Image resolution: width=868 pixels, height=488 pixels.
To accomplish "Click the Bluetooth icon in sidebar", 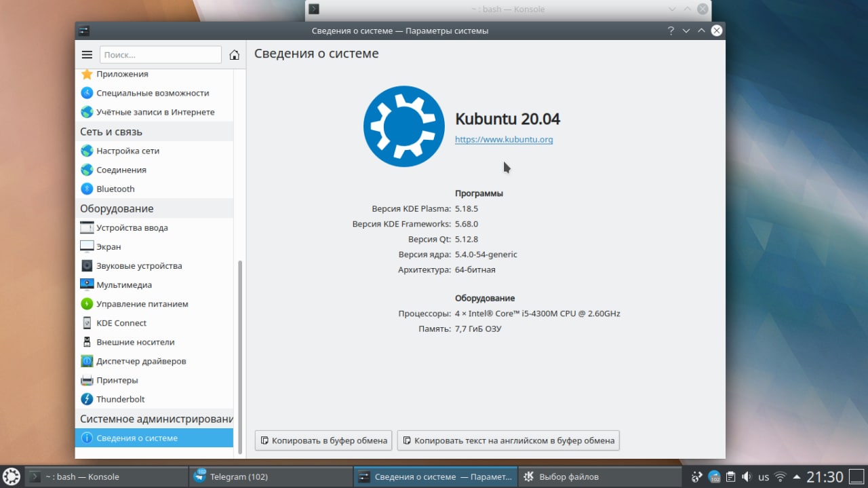I will pos(87,189).
